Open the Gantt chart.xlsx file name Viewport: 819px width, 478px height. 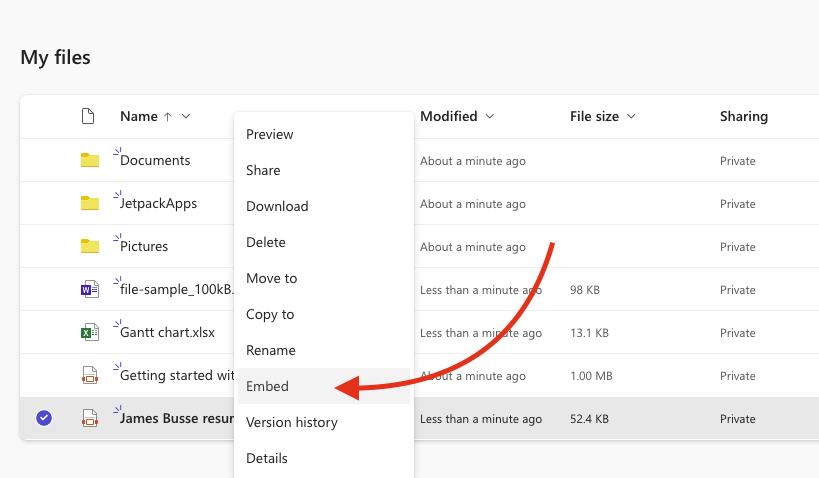click(167, 332)
